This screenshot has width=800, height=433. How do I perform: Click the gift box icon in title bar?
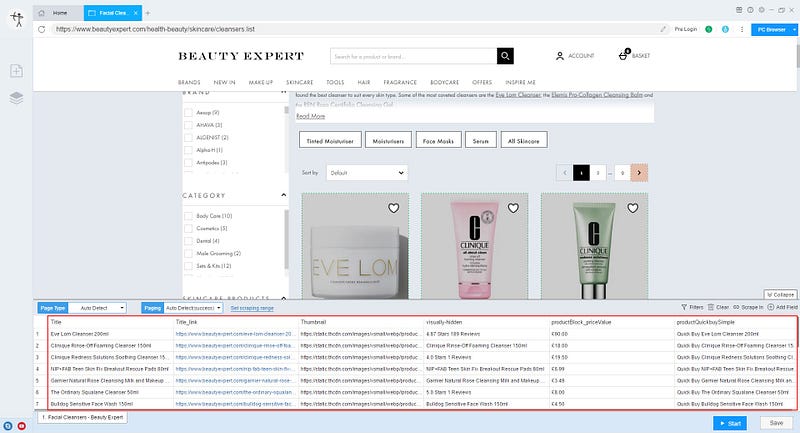[x=739, y=10]
